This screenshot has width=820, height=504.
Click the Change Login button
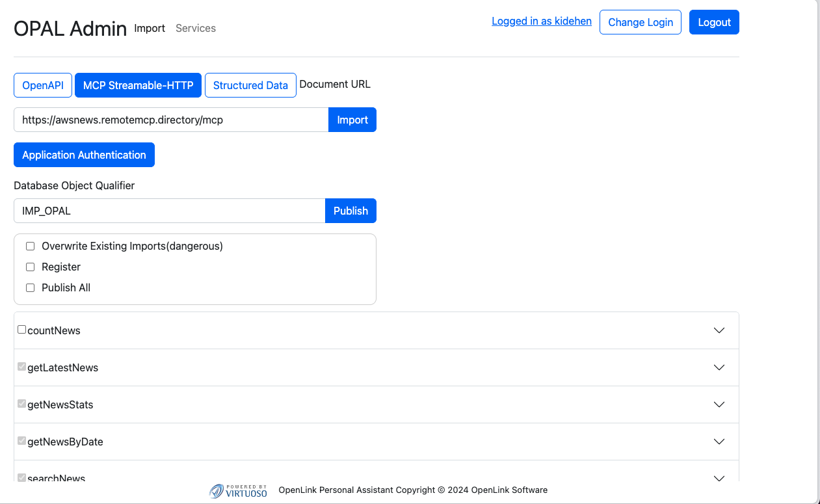pos(641,22)
